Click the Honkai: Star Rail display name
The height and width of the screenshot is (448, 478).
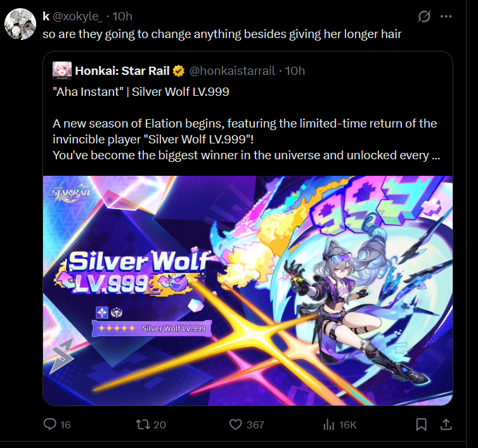(x=122, y=71)
